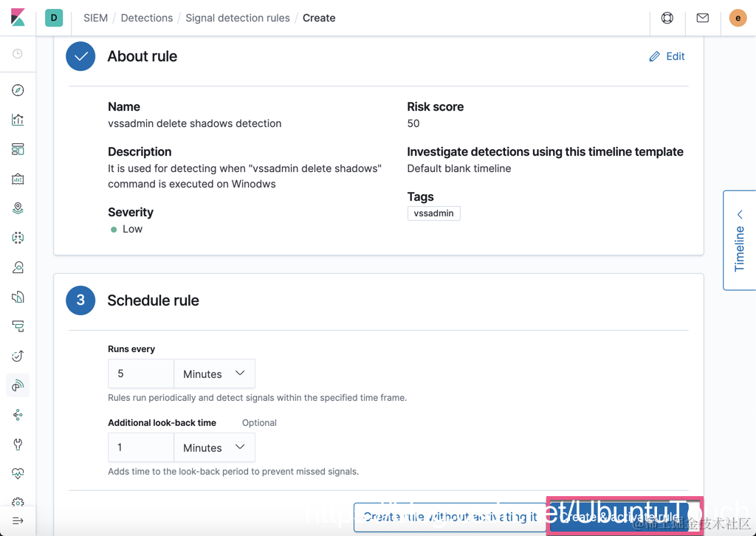Click the About rule completed checkmark
The height and width of the screenshot is (536, 756).
(x=80, y=56)
